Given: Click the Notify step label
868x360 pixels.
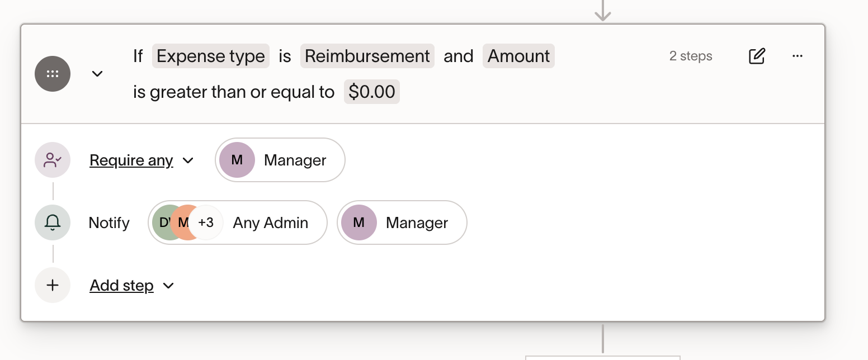Looking at the screenshot, I should coord(109,222).
